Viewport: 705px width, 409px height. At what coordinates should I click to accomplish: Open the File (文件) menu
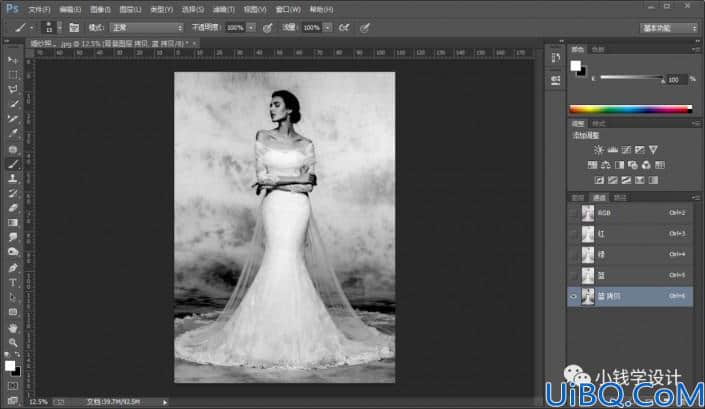[39, 9]
